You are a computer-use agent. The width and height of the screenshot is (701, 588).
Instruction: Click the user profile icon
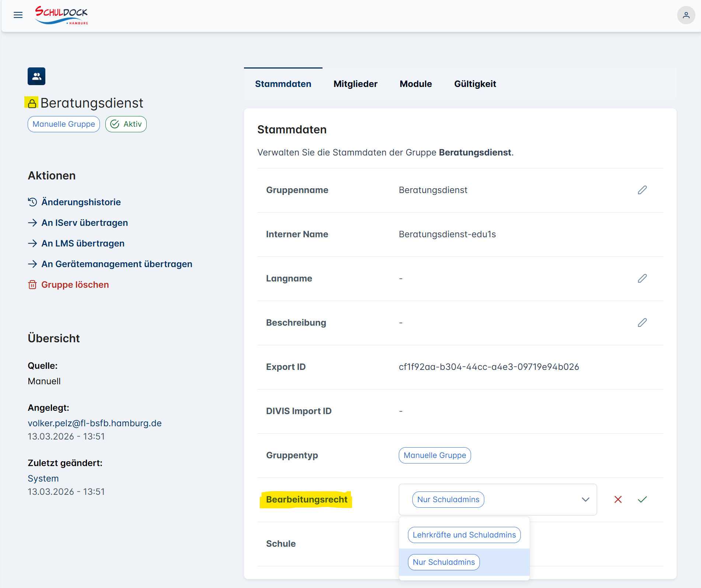(686, 15)
